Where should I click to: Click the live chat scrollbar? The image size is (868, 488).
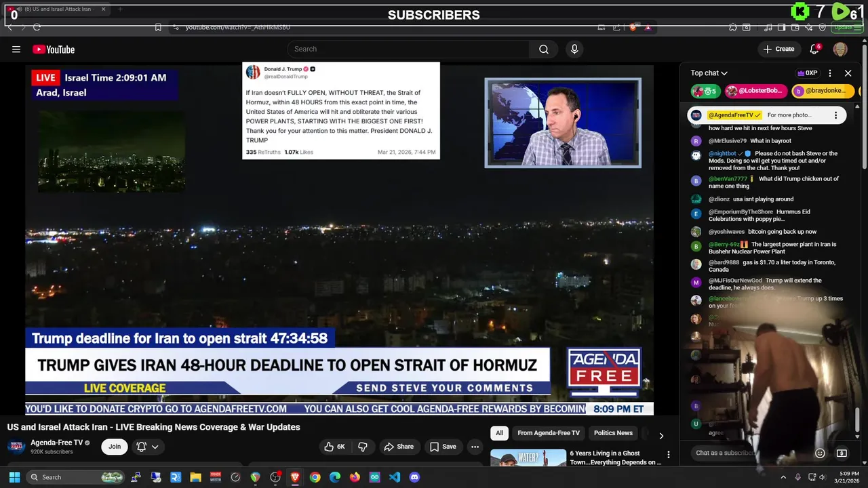[857, 419]
